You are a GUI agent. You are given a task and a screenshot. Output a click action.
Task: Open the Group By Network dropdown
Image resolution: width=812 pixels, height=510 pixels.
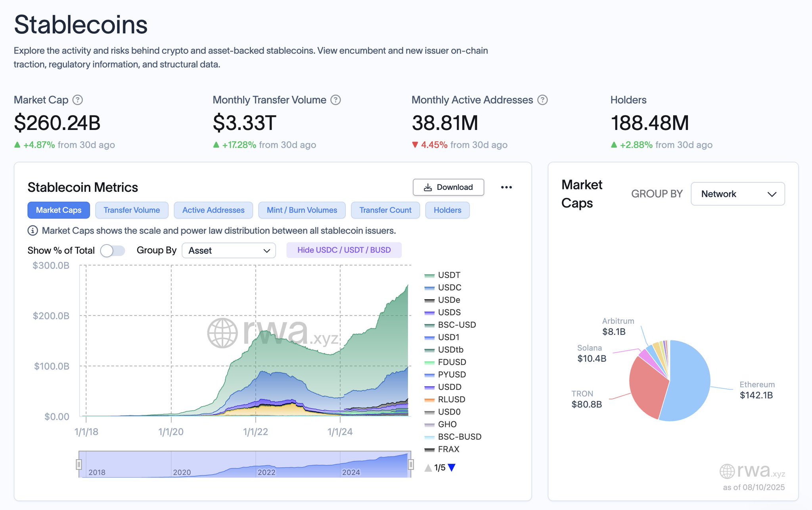point(737,194)
